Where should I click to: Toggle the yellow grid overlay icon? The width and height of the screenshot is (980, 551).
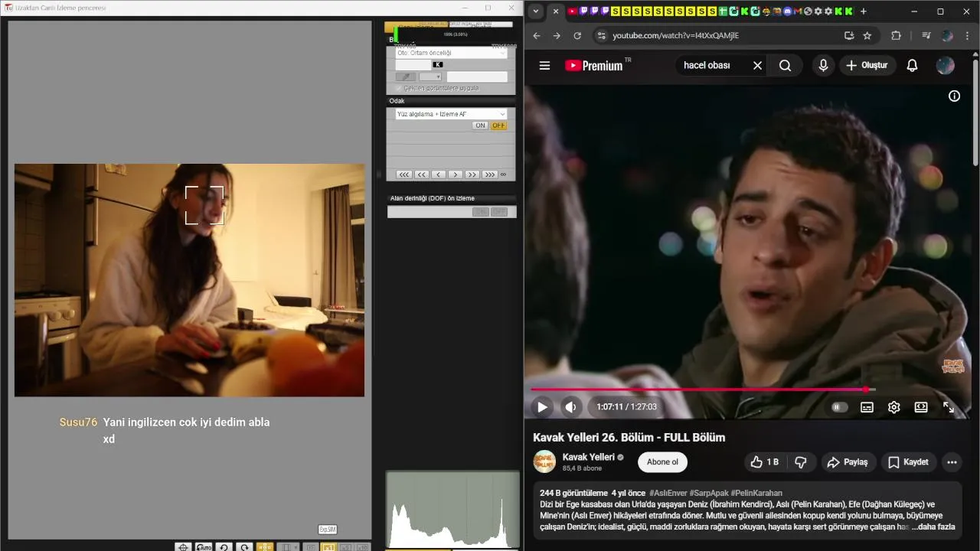point(265,547)
